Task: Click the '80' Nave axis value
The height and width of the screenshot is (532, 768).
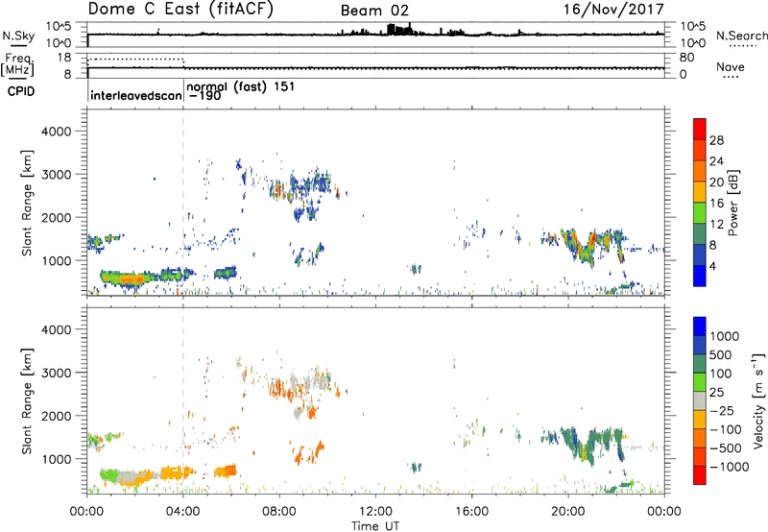Action: click(x=686, y=58)
